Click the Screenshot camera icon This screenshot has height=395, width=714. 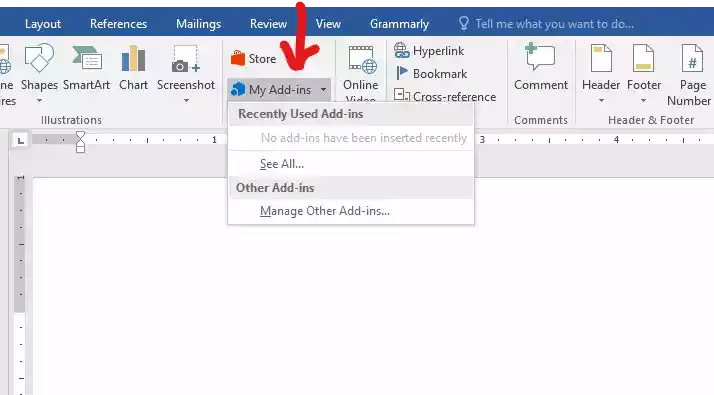186,59
